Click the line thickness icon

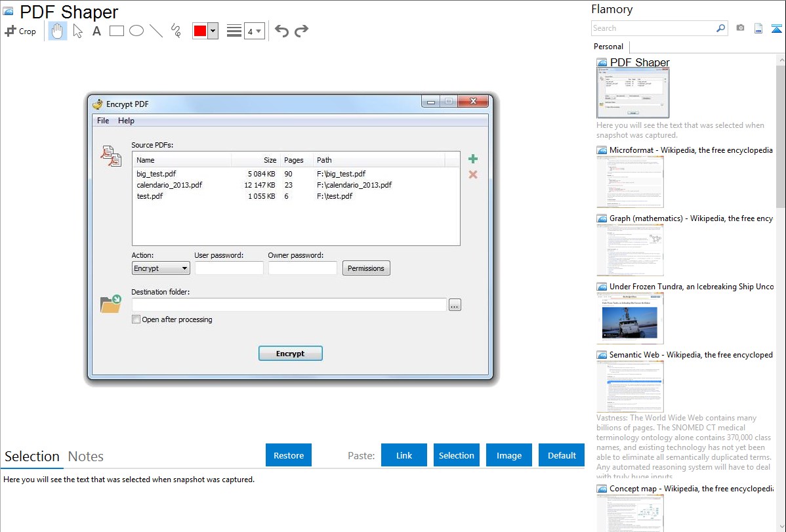pyautogui.click(x=234, y=31)
